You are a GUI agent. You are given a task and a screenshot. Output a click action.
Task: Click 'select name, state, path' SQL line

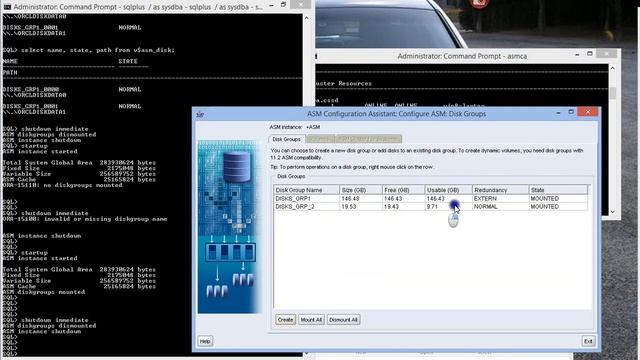pyautogui.click(x=89, y=50)
